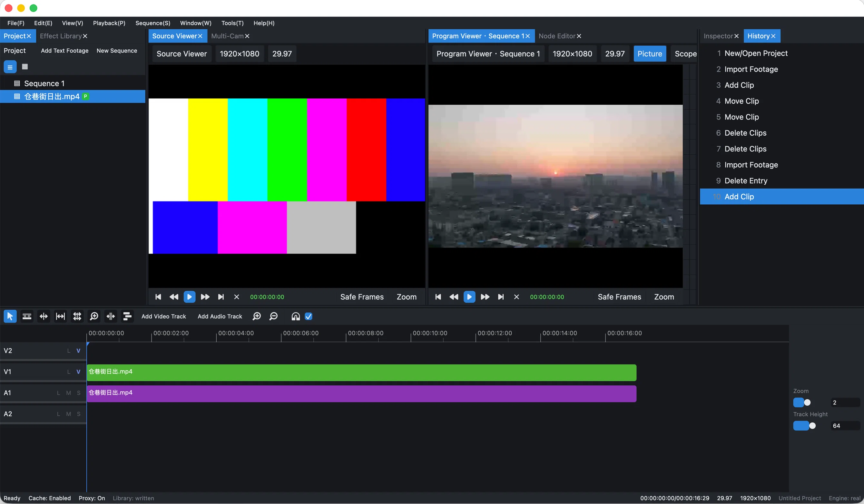Open the Source Viewer name selector button
864x504 pixels.
coord(182,54)
